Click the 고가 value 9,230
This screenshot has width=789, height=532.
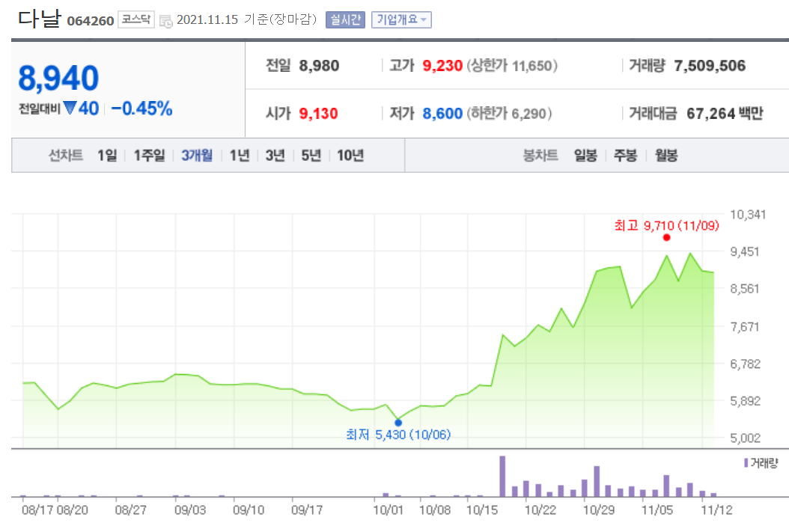click(x=442, y=66)
